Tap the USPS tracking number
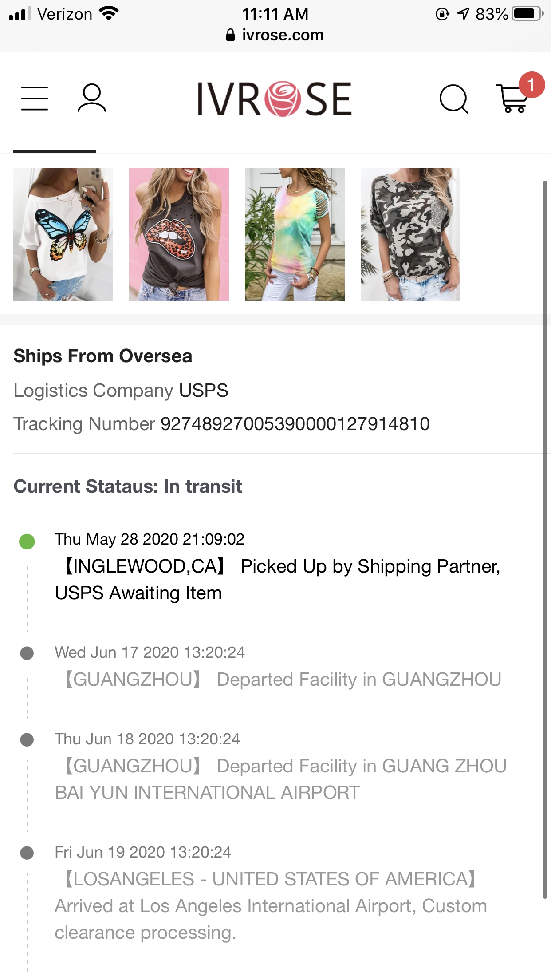Screen dimensions: 551x980 coord(295,424)
